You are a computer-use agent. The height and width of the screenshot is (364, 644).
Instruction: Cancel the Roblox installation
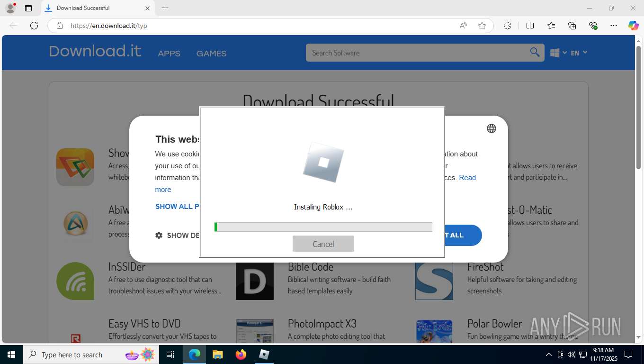(323, 244)
